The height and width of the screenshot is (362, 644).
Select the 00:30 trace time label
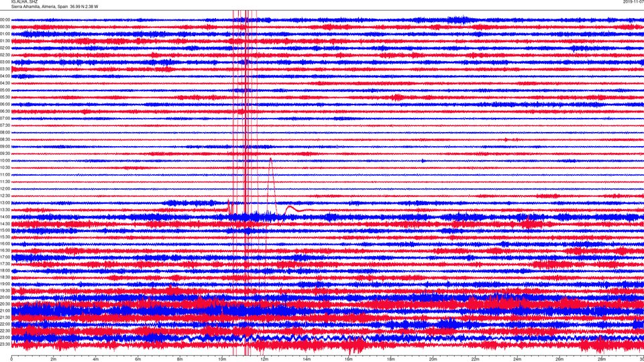pyautogui.click(x=5, y=27)
